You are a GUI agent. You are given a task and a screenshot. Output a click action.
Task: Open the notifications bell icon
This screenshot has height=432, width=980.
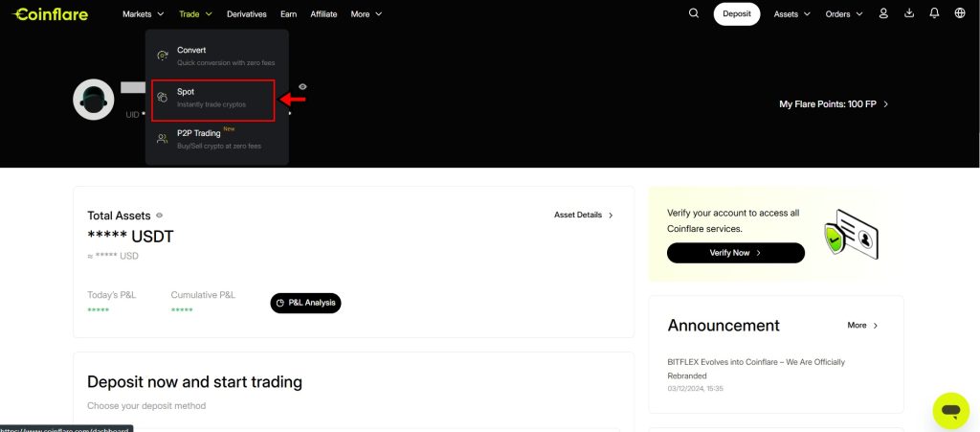[x=934, y=13]
